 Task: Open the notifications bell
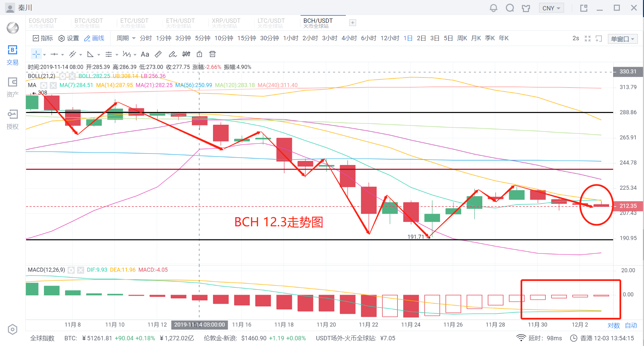pos(493,8)
